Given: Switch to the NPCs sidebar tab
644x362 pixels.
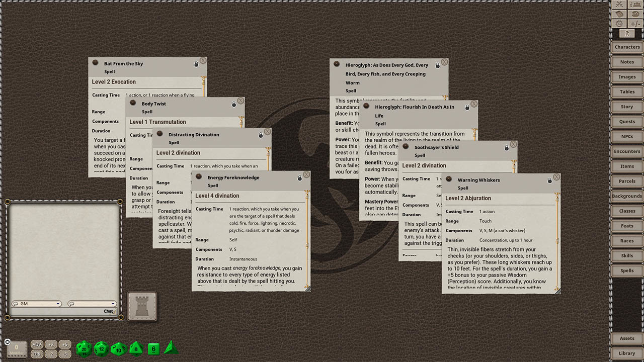Looking at the screenshot, I should pos(627,136).
